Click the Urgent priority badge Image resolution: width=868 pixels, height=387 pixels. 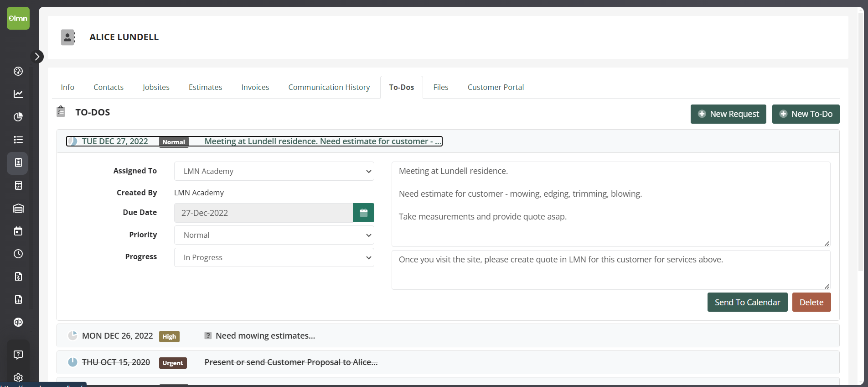pyautogui.click(x=173, y=363)
